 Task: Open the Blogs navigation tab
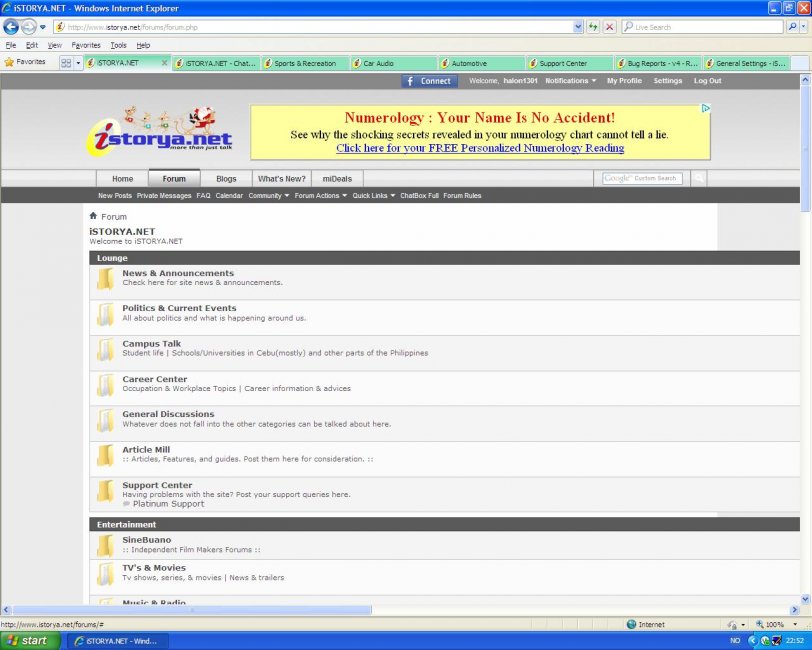[226, 179]
